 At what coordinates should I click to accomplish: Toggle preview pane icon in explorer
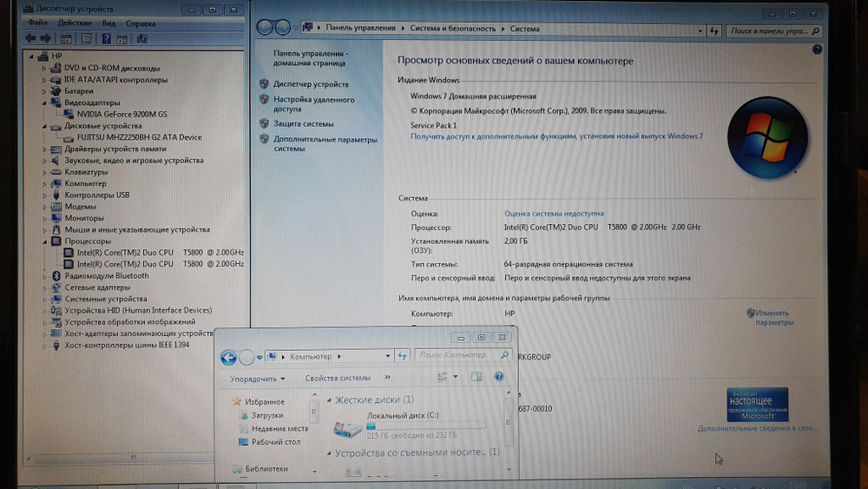tap(476, 377)
